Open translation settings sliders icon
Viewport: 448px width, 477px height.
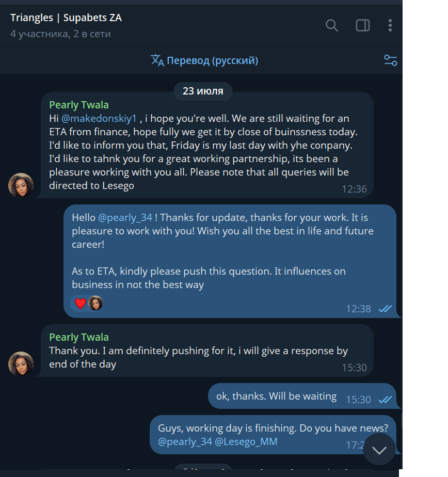click(x=391, y=60)
